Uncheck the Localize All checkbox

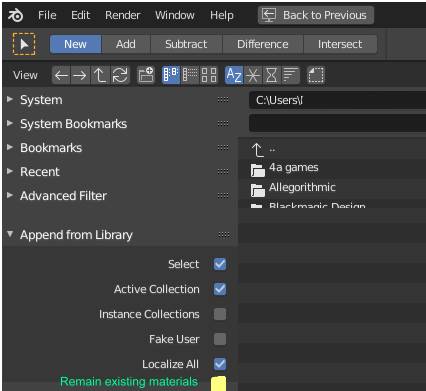click(220, 364)
